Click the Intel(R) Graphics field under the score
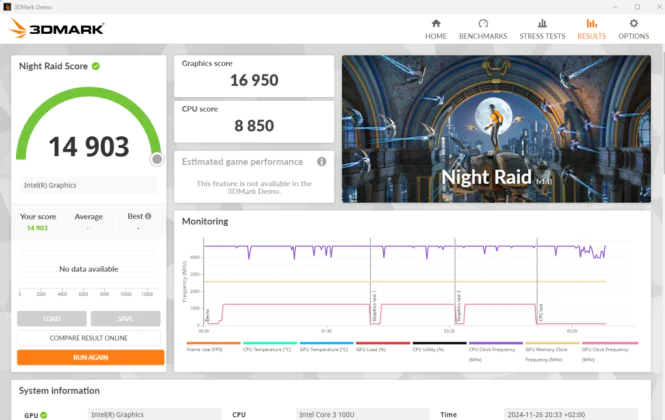This screenshot has width=665, height=420. (88, 185)
